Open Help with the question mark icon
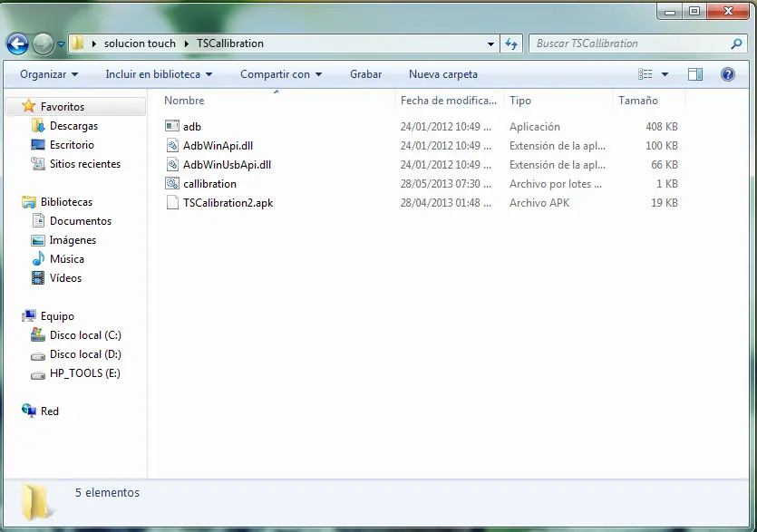This screenshot has height=532, width=757. (728, 74)
